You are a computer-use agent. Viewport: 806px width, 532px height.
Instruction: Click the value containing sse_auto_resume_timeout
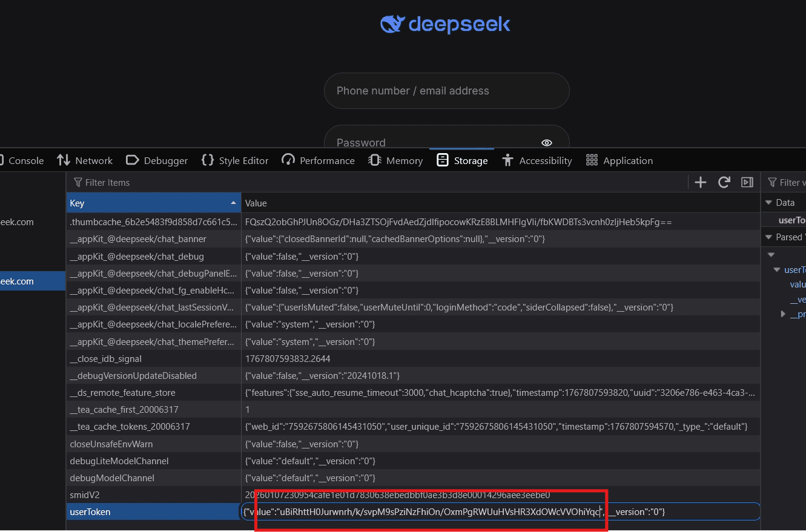point(500,393)
